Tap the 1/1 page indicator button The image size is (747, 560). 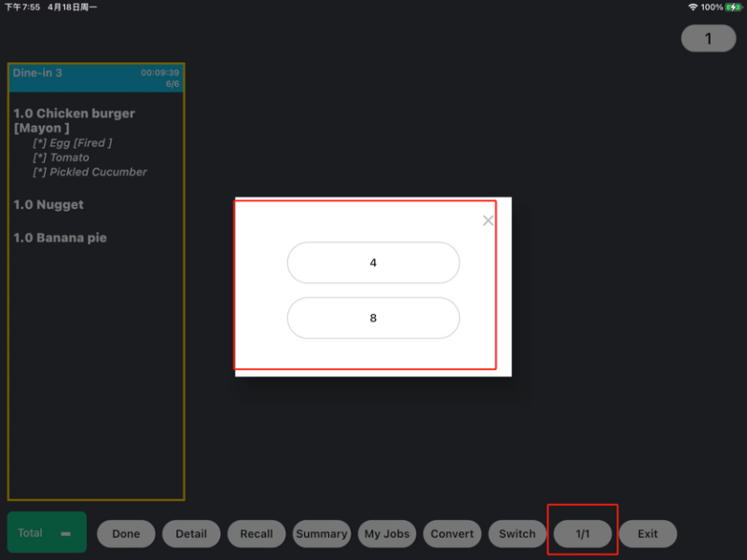582,533
